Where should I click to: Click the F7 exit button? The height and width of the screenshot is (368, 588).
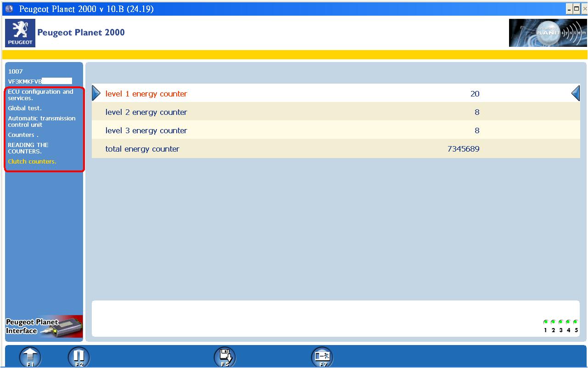(x=322, y=357)
